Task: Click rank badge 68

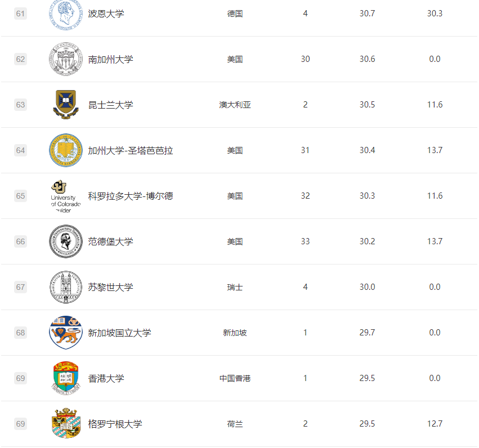Action: pos(20,333)
